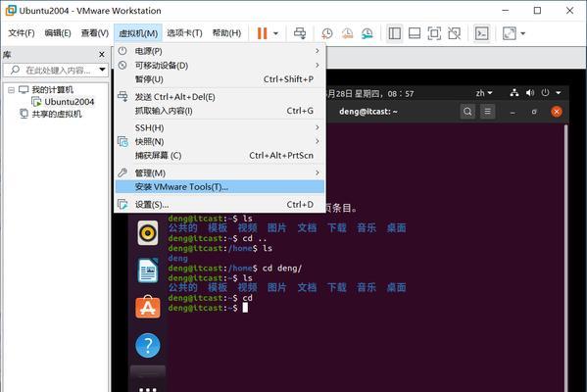This screenshot has height=392, width=587.
Task: Minimize the Ubuntu terminal window
Action: (x=513, y=112)
